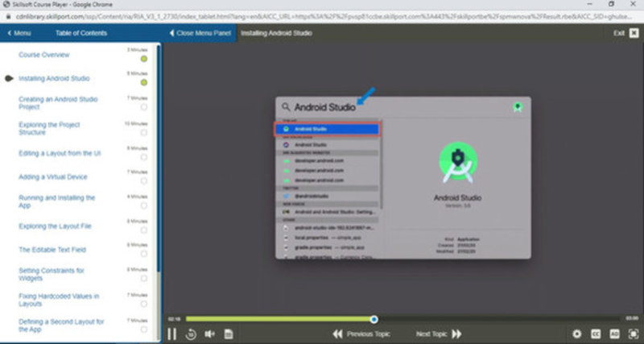
Task: Click the lock icon in address bar
Action: 7,17
